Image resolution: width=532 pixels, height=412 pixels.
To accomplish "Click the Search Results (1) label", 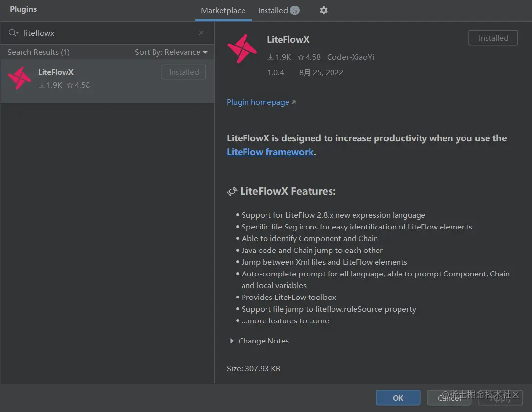I will (x=39, y=52).
